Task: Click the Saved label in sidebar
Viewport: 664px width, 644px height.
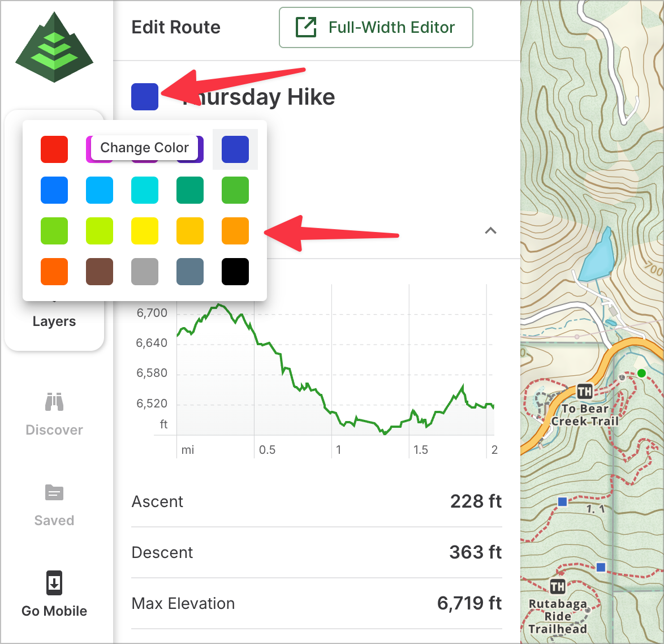Action: point(54,520)
